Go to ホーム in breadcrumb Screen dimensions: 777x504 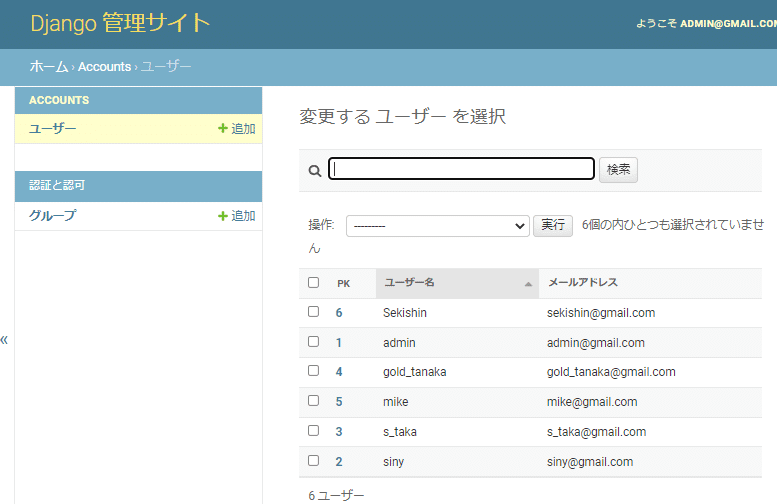[49, 66]
